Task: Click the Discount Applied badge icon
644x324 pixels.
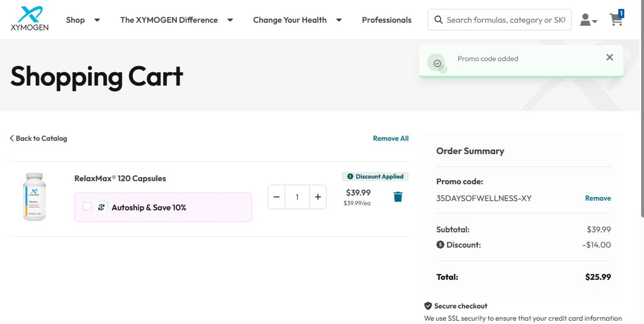Action: pos(350,177)
